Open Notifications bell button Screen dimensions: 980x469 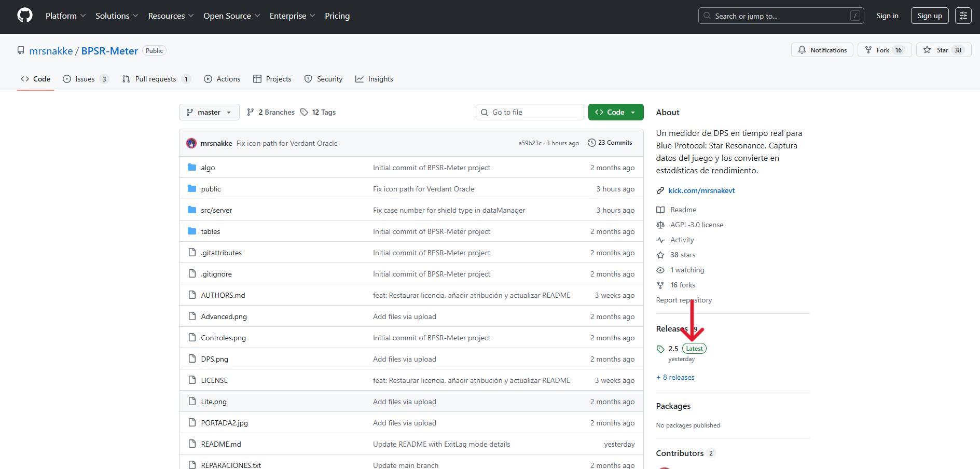(x=822, y=50)
